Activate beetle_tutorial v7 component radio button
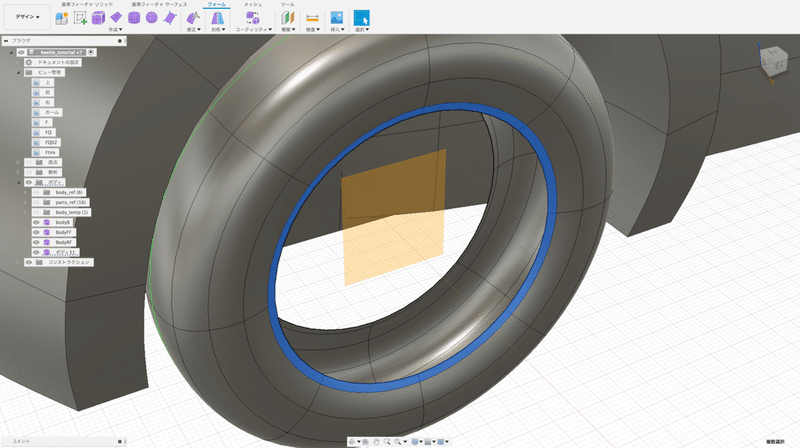 (91, 52)
